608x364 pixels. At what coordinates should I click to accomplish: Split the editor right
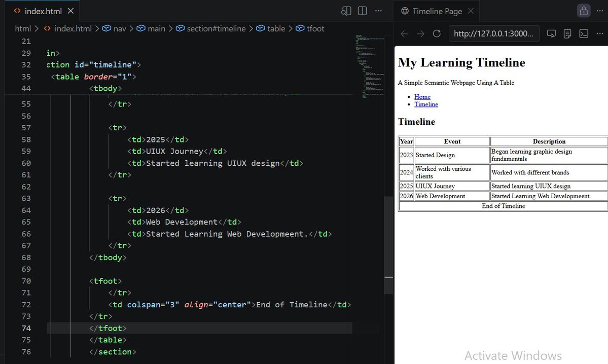click(362, 11)
